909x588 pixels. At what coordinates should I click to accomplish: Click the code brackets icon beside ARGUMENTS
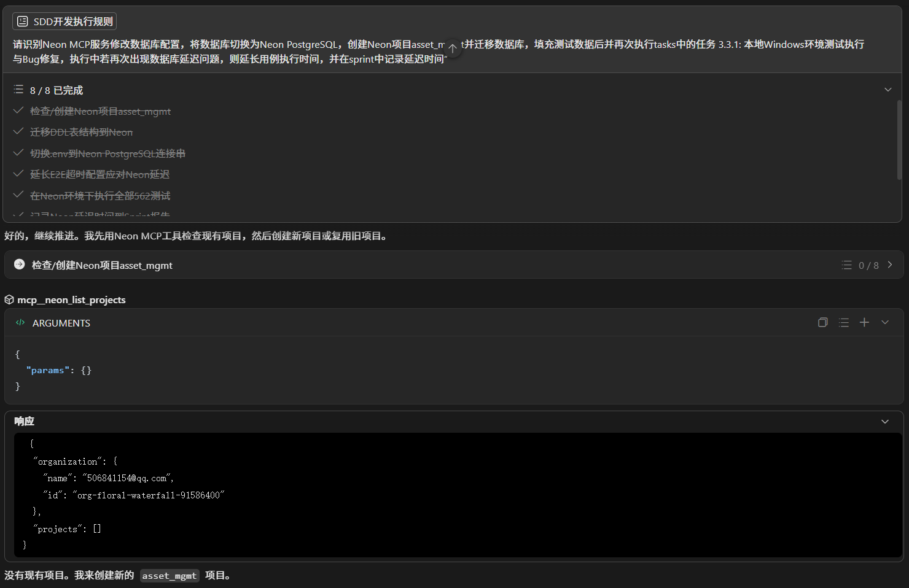(20, 322)
